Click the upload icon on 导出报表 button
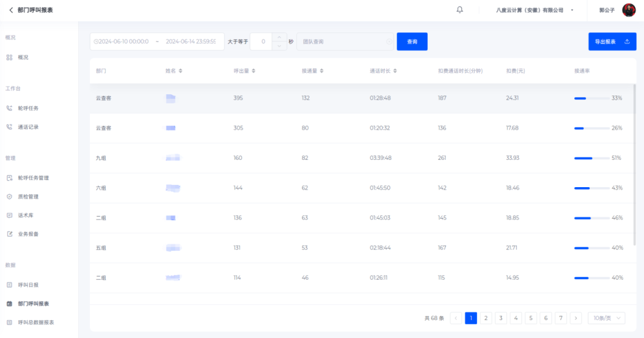This screenshot has width=644, height=338. pyautogui.click(x=627, y=42)
